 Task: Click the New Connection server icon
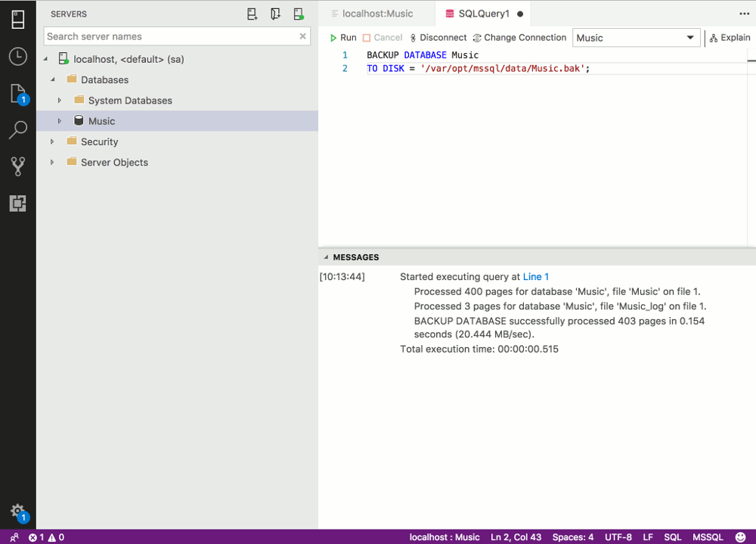253,14
